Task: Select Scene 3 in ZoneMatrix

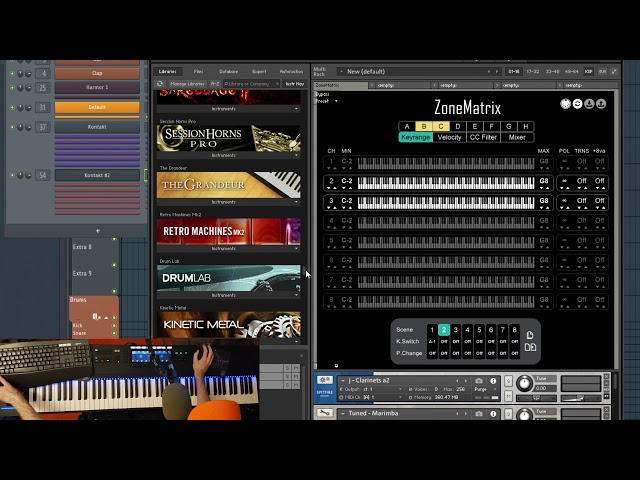Action: tap(456, 329)
